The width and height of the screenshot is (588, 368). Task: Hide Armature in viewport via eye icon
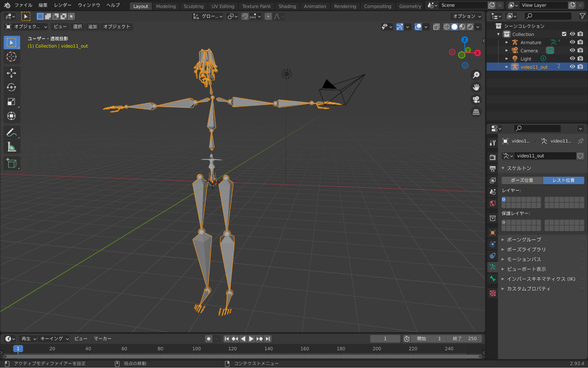click(x=572, y=42)
